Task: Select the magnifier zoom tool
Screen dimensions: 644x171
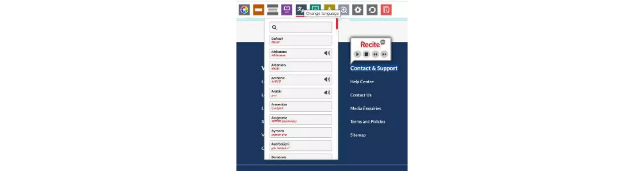Action: pyautogui.click(x=344, y=10)
